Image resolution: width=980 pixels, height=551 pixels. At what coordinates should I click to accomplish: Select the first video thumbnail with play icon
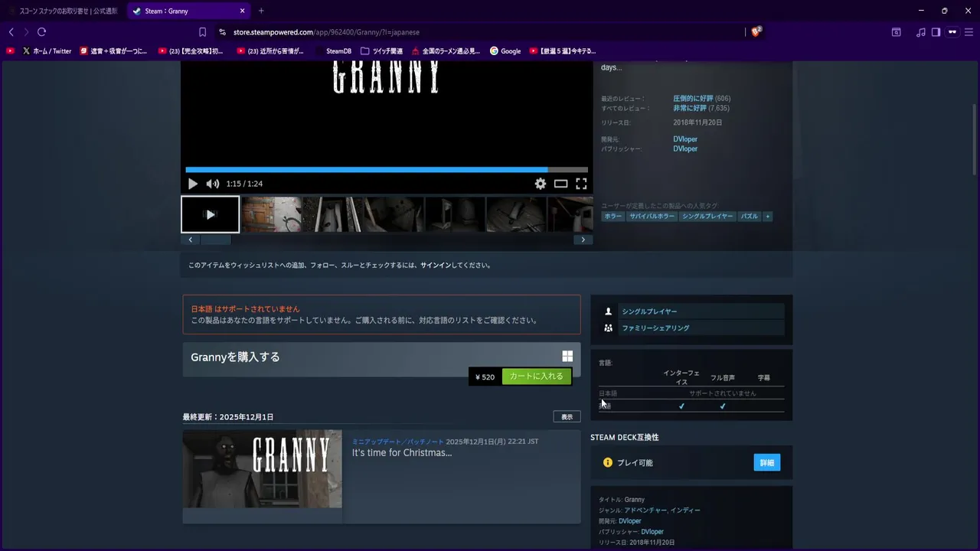point(211,214)
